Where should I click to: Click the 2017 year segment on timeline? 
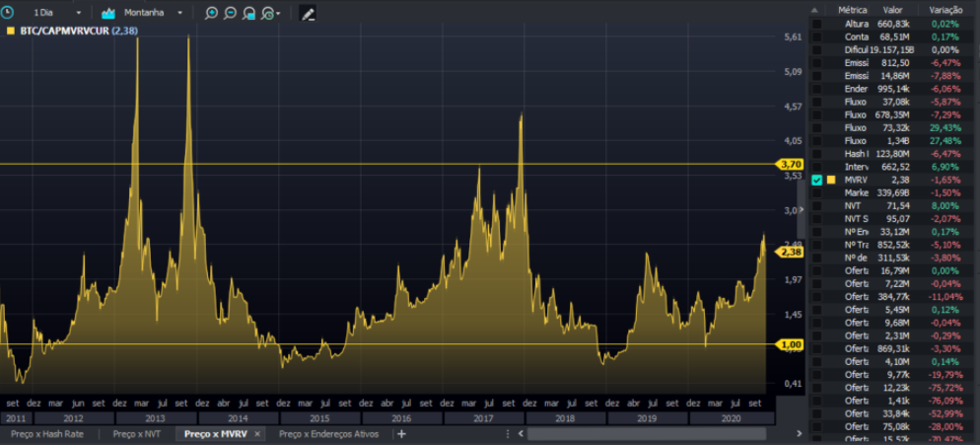(x=484, y=418)
